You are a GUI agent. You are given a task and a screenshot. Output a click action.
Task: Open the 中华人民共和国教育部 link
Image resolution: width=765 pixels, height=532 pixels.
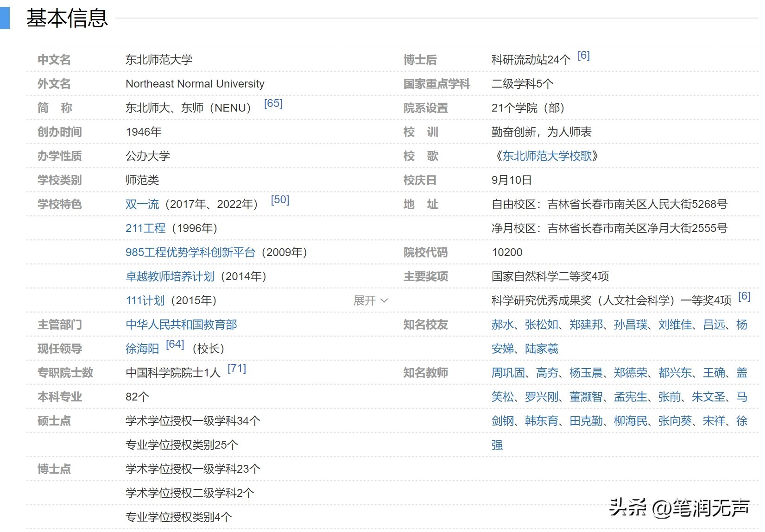coord(181,325)
